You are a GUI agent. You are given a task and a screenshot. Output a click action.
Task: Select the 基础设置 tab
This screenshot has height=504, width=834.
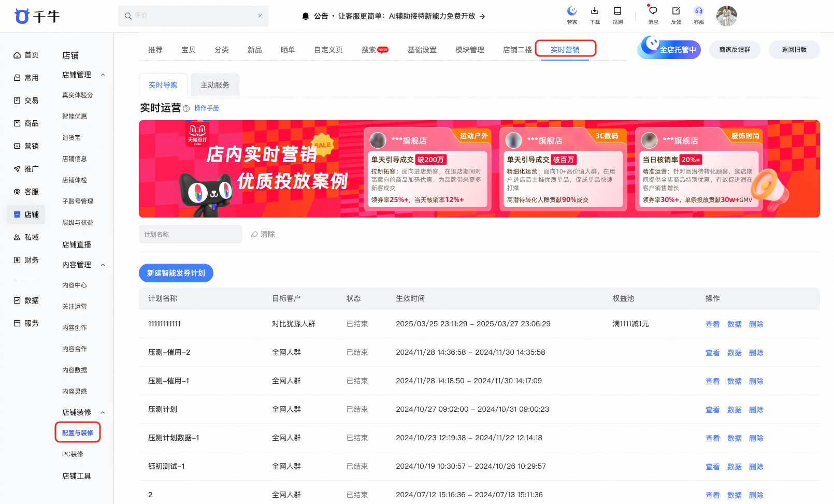tap(422, 50)
